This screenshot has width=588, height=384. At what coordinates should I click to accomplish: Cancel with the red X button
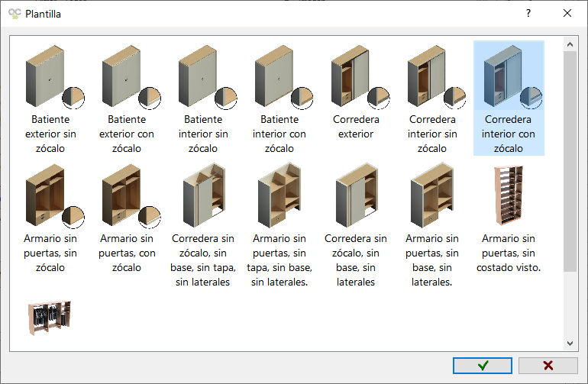(548, 365)
